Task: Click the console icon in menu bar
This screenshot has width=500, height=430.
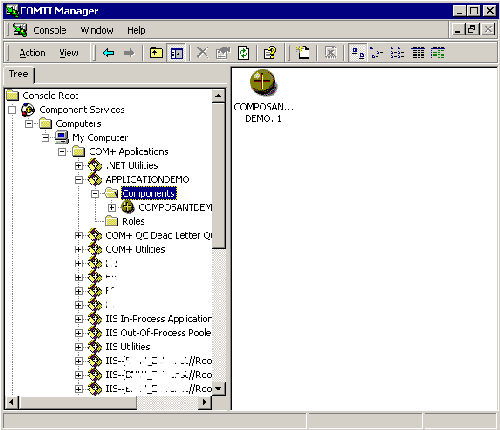Action: click(x=20, y=30)
